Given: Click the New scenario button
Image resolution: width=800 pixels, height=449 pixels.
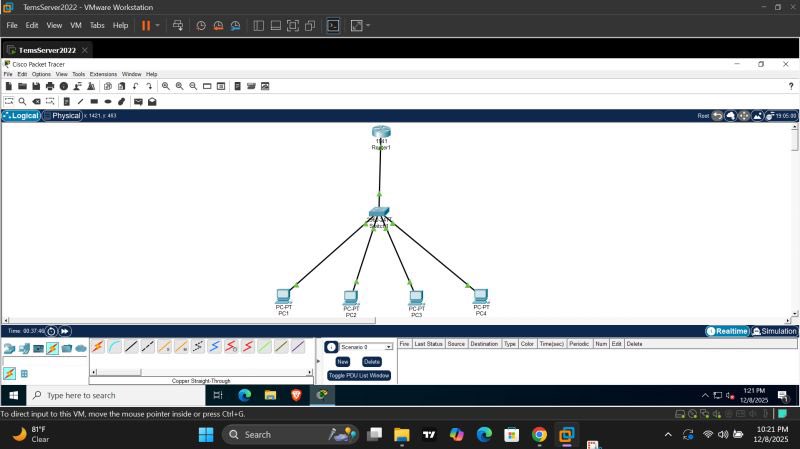Looking at the screenshot, I should pyautogui.click(x=342, y=362).
